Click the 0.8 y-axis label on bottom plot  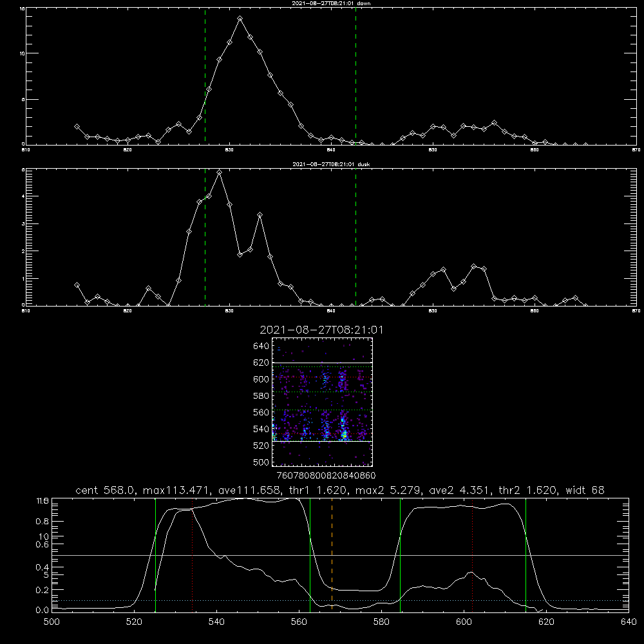tap(43, 521)
